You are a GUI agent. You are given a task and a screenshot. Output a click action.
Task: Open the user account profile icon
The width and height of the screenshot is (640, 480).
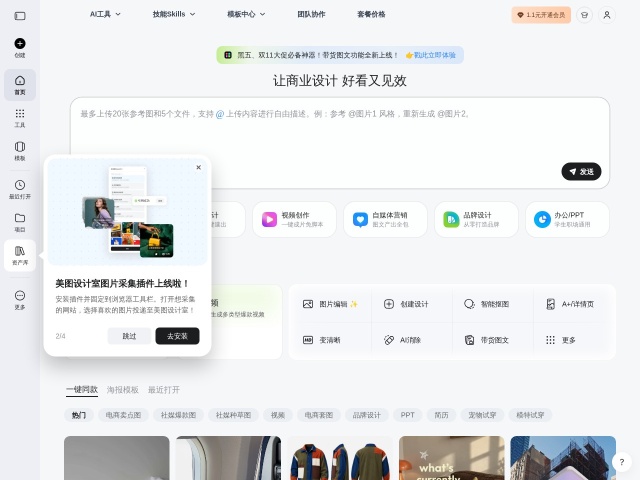(x=607, y=15)
